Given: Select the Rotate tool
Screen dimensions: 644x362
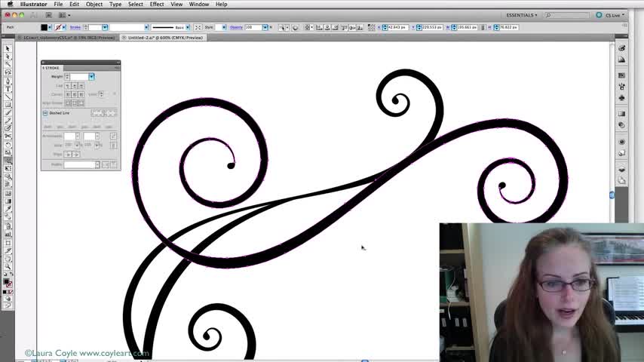Looking at the screenshot, I should click(x=8, y=145).
